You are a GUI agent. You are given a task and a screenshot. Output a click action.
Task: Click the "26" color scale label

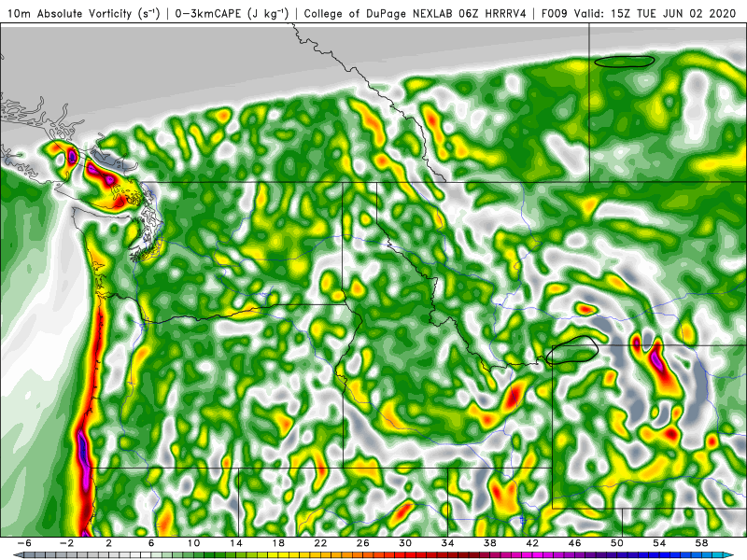(363, 543)
